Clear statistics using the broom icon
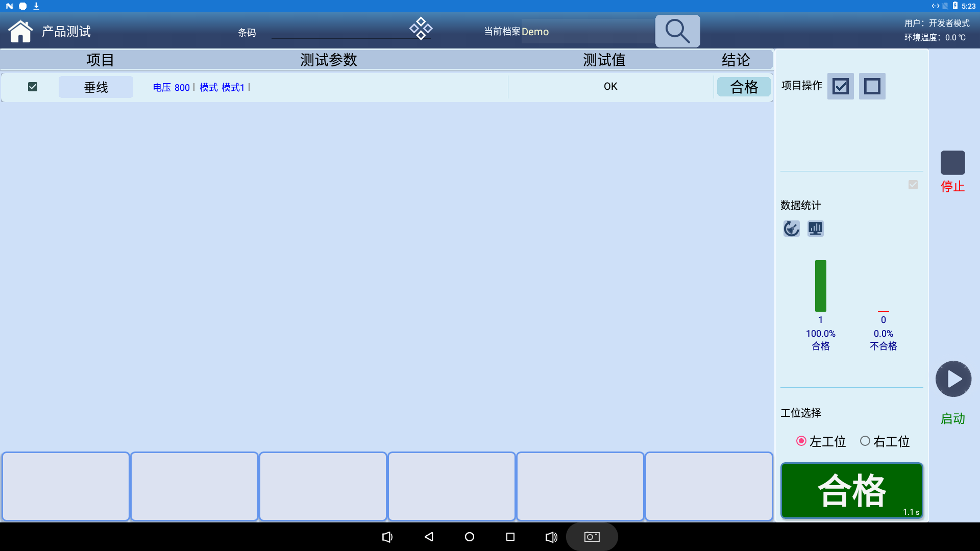980x551 pixels. pos(791,228)
